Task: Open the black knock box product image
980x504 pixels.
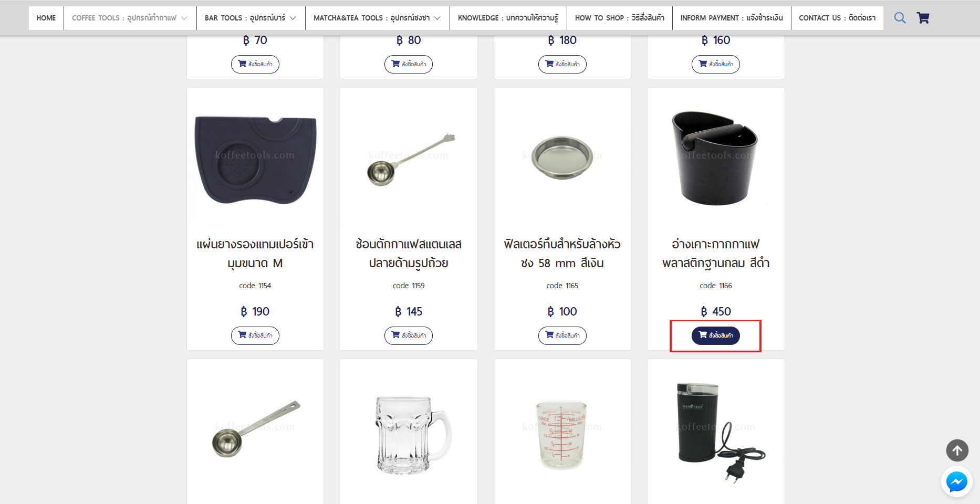Action: pos(715,158)
